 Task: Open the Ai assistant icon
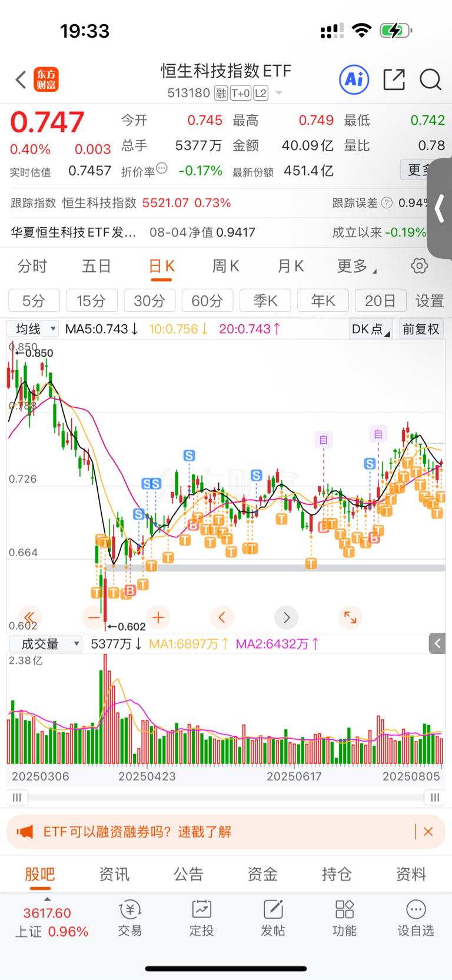tap(354, 79)
